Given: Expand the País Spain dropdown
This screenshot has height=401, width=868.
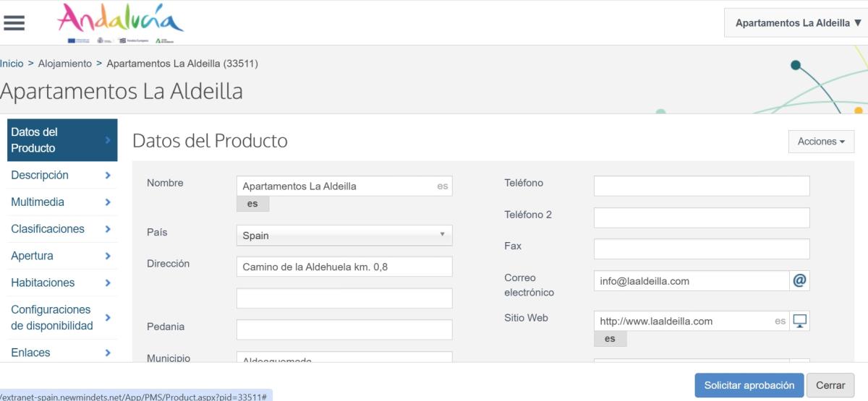Looking at the screenshot, I should (x=344, y=236).
